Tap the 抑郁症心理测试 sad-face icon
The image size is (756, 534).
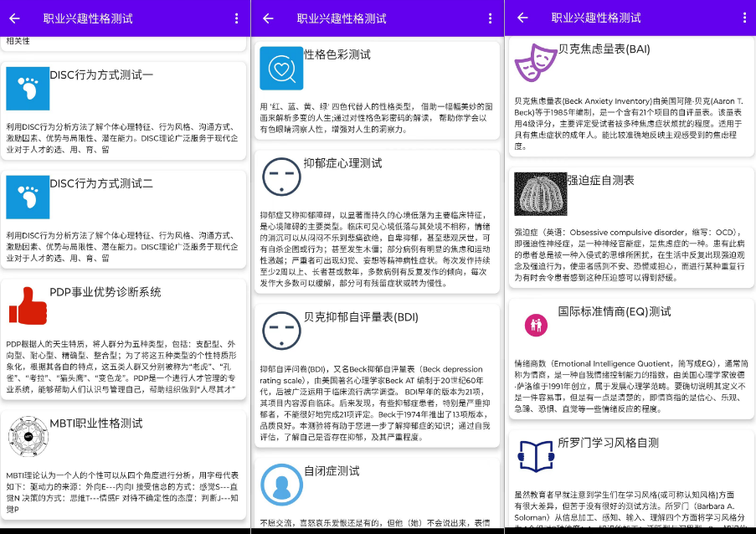[281, 177]
